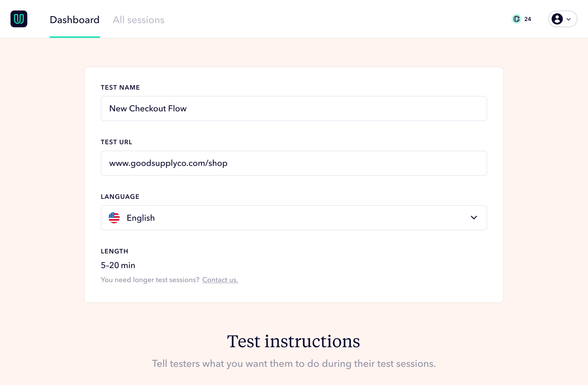Select the 5-20 min length text

click(118, 265)
